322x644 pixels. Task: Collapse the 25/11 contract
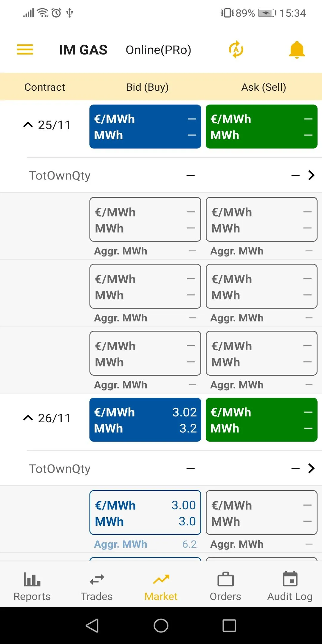28,125
